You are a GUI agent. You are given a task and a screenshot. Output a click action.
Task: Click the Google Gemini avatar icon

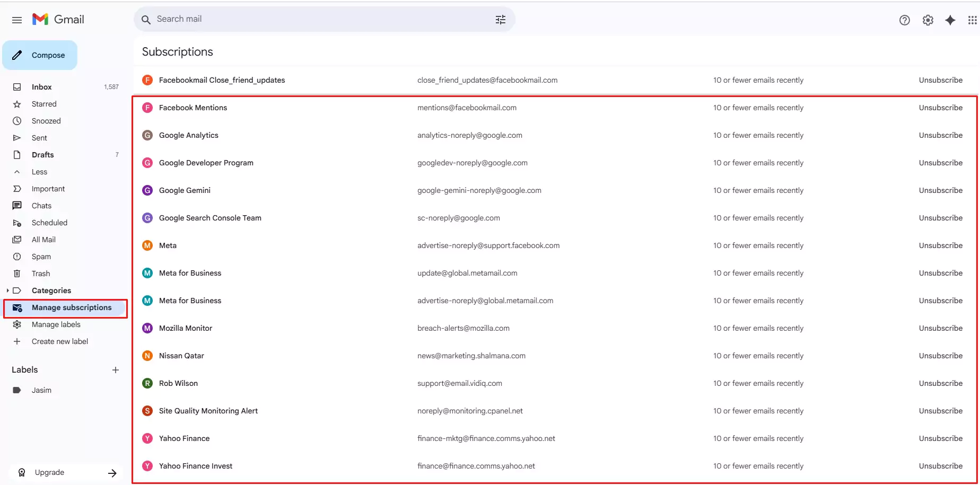[x=147, y=190]
